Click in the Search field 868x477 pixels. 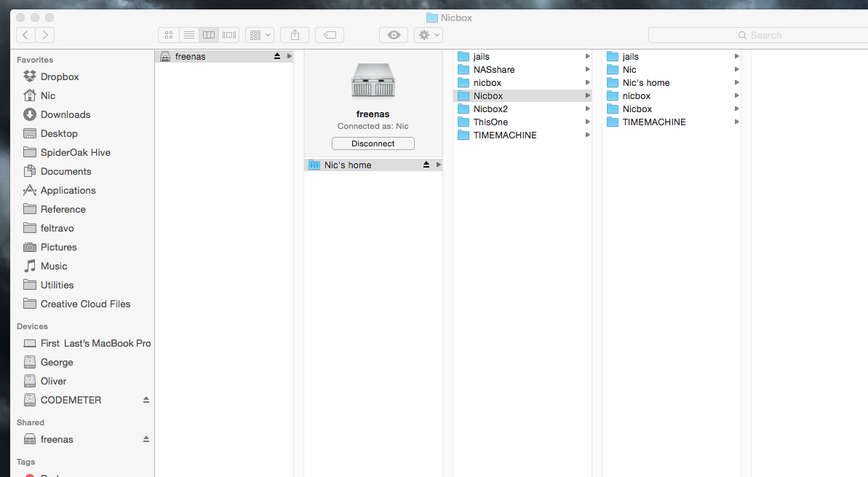(x=758, y=35)
